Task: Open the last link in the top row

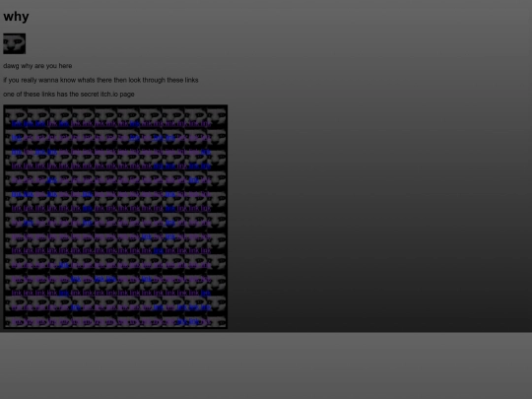Action: tap(206, 124)
